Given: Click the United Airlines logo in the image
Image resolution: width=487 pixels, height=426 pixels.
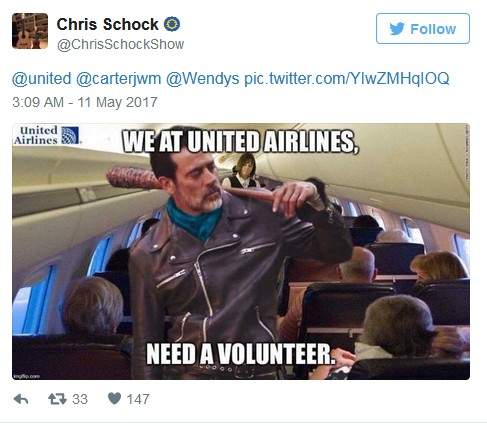Looking at the screenshot, I should [47, 135].
